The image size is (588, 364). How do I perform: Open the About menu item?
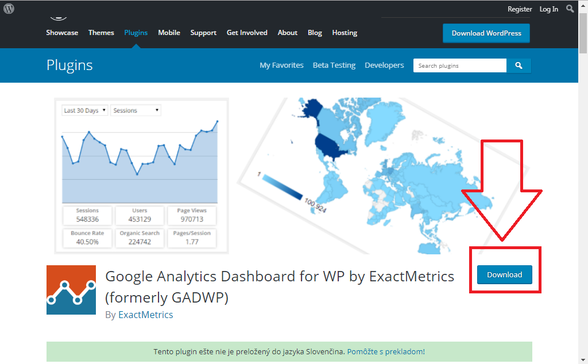point(288,33)
